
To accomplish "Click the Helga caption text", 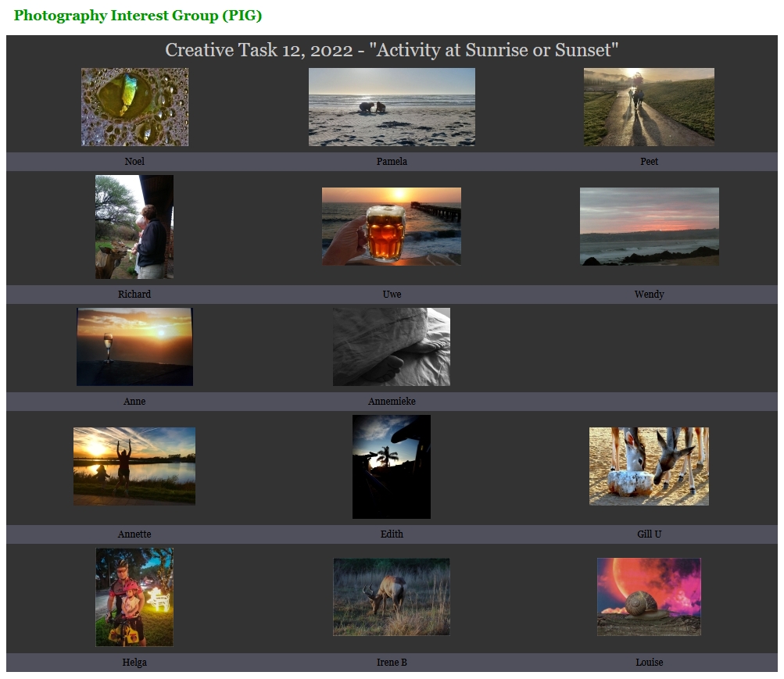I will coord(134,662).
